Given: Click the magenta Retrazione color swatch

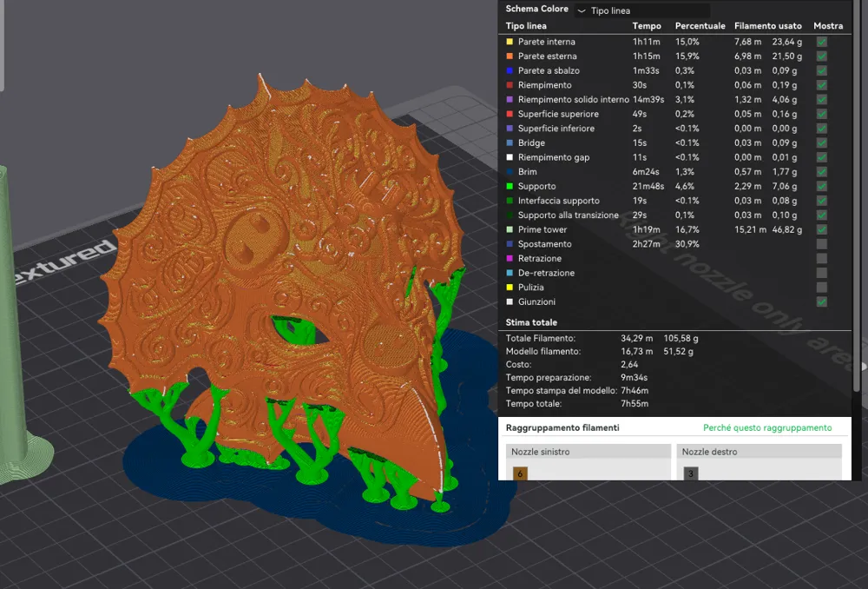Looking at the screenshot, I should [510, 258].
